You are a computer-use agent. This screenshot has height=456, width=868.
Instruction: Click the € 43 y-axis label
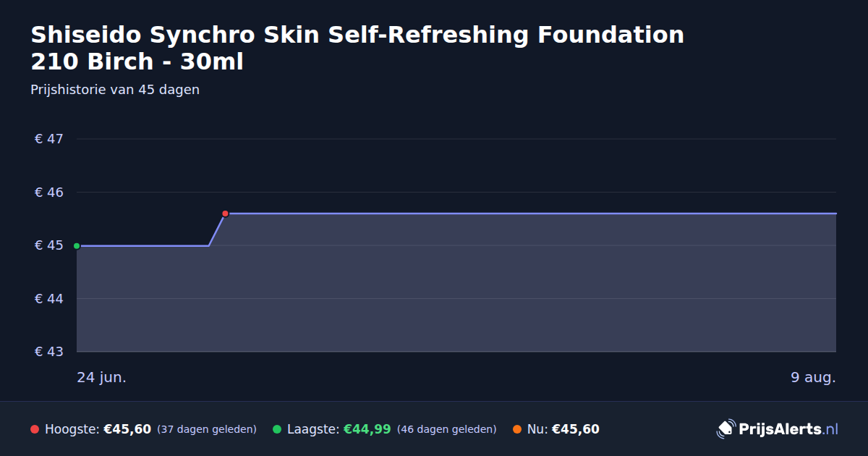coord(49,352)
